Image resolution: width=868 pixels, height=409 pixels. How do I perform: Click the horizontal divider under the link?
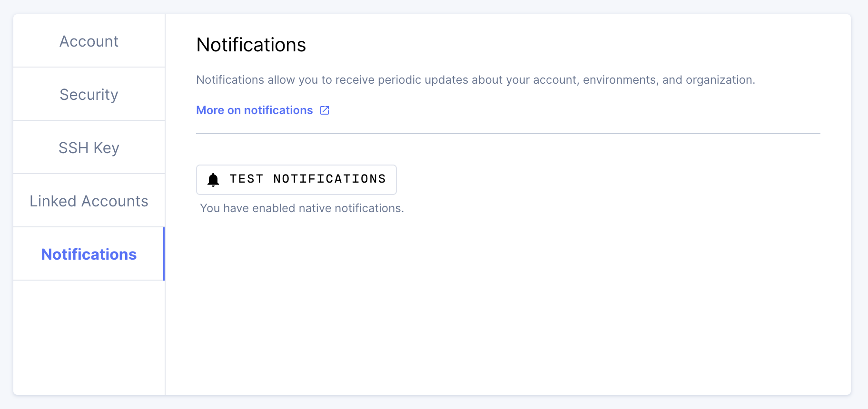click(x=508, y=134)
